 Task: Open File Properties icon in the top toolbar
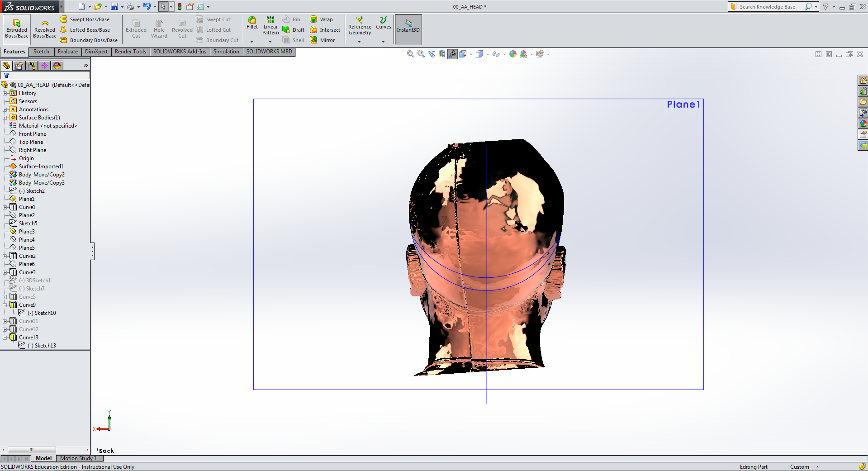tap(190, 6)
